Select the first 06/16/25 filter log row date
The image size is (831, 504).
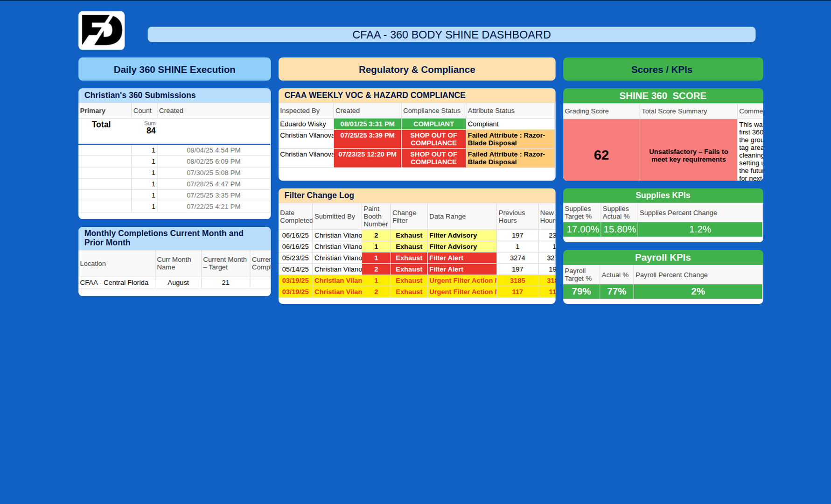pyautogui.click(x=295, y=235)
